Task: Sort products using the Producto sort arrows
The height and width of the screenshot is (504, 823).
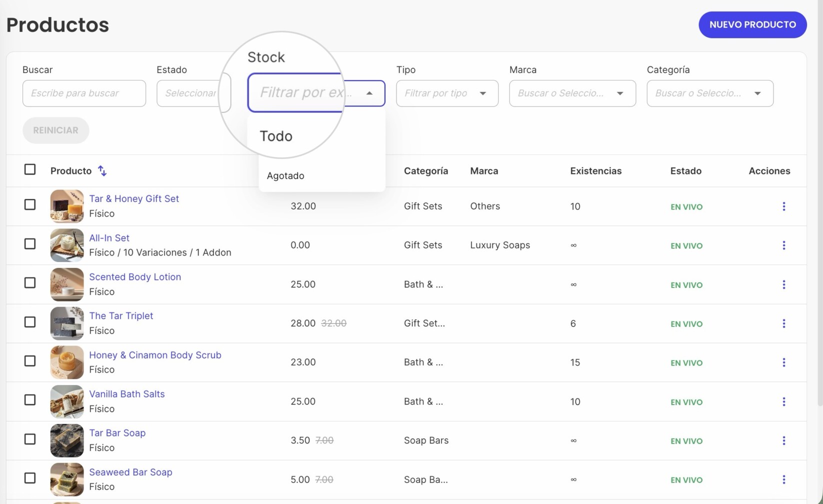Action: click(x=102, y=171)
